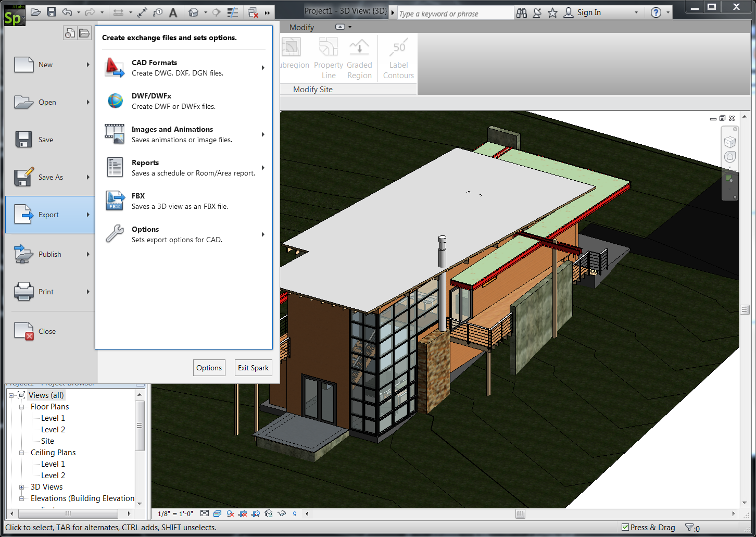The width and height of the screenshot is (756, 537).
Task: Select the Text tool letter A icon
Action: tap(173, 12)
